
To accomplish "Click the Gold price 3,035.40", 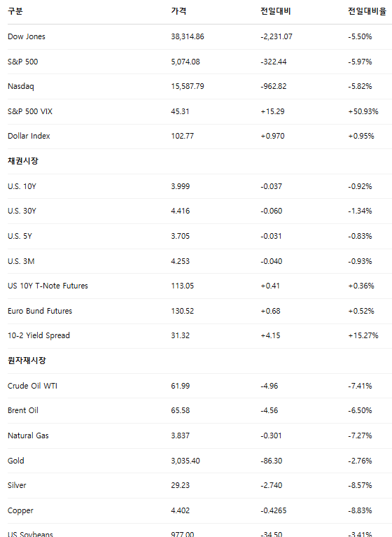I will (x=185, y=461).
